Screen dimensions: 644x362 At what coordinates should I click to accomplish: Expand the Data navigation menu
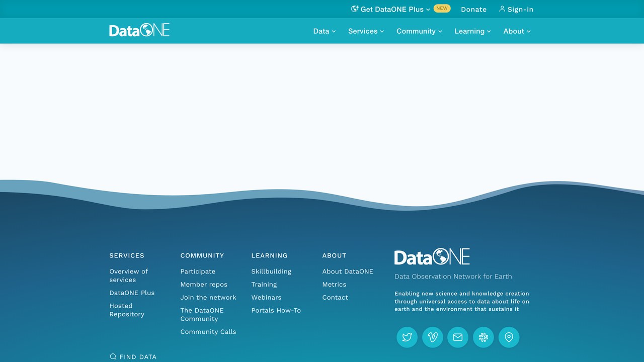(325, 31)
